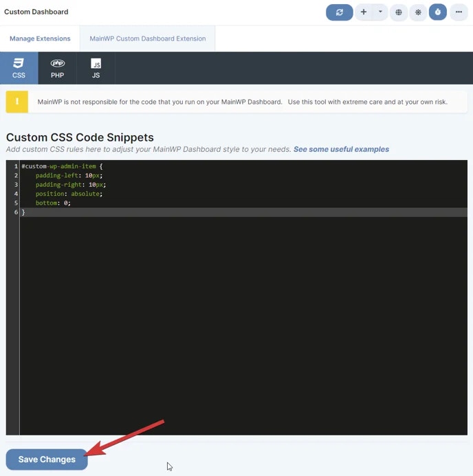Image resolution: width=473 pixels, height=476 pixels.
Task: Click the closing brace on line 6
Action: 23,212
